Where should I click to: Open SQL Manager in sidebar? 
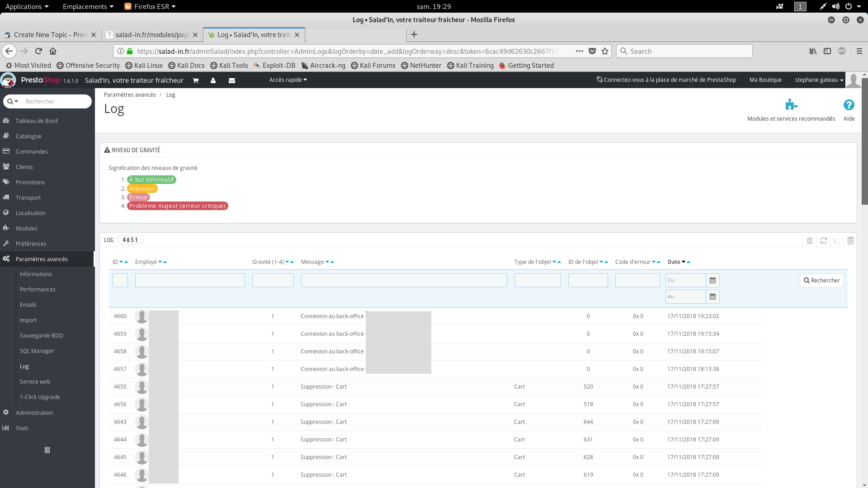pos(37,351)
